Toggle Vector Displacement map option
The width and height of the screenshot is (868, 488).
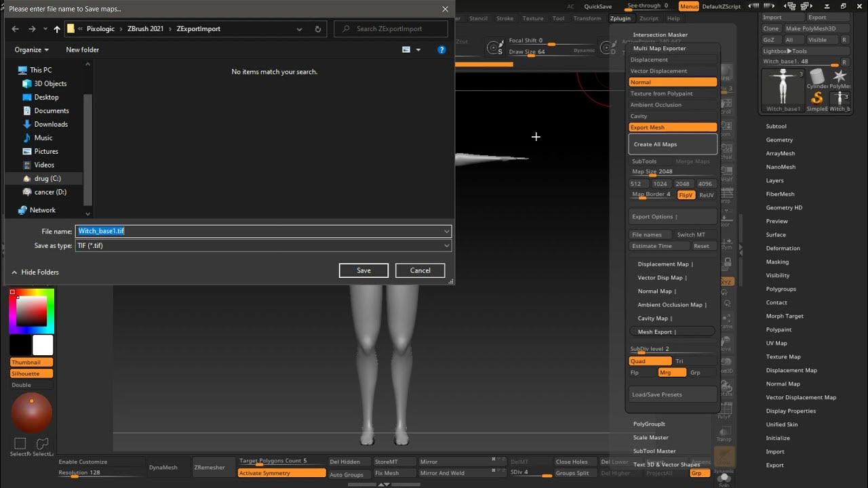(x=673, y=70)
